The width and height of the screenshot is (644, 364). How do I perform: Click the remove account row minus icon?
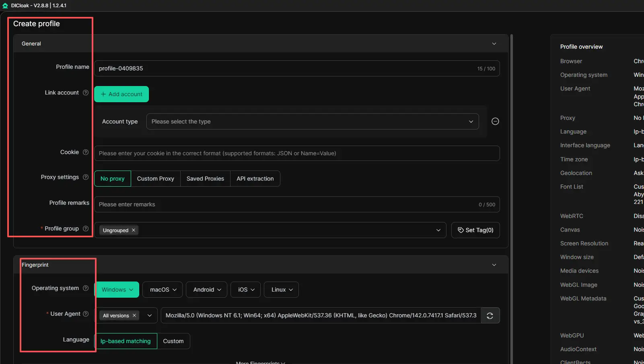(x=495, y=121)
